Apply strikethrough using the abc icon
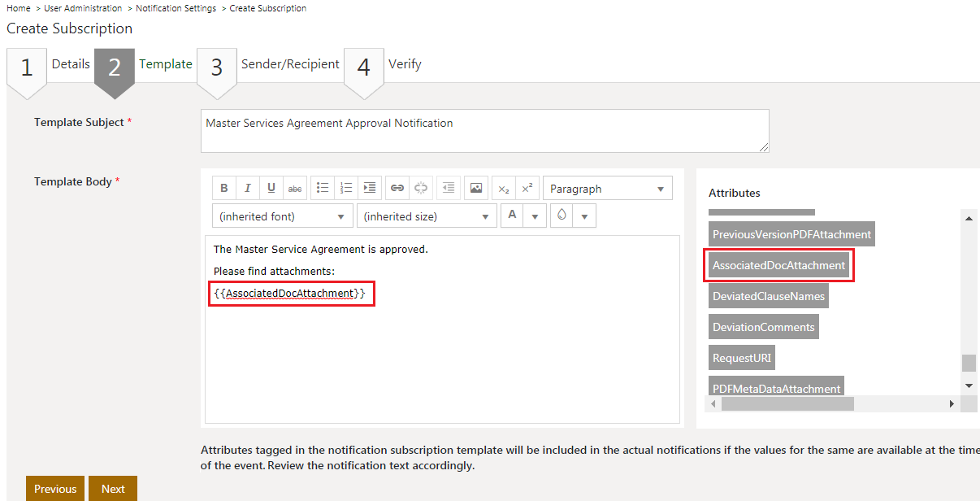 295,188
